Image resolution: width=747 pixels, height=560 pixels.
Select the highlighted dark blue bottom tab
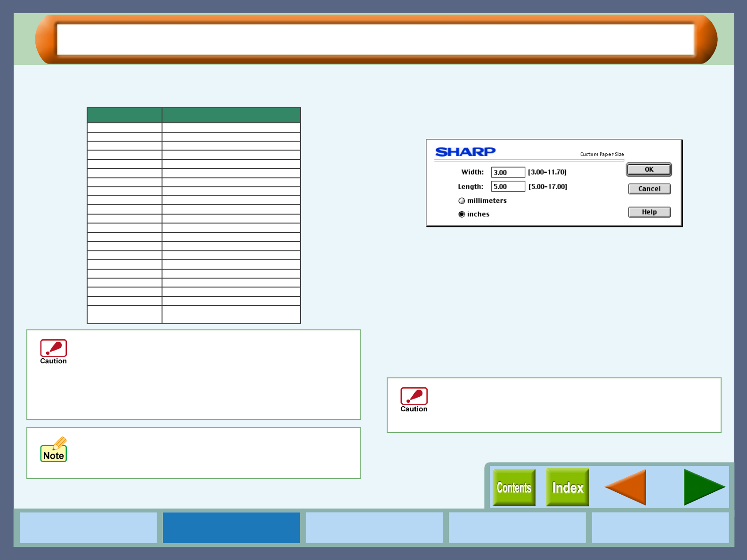point(231,528)
